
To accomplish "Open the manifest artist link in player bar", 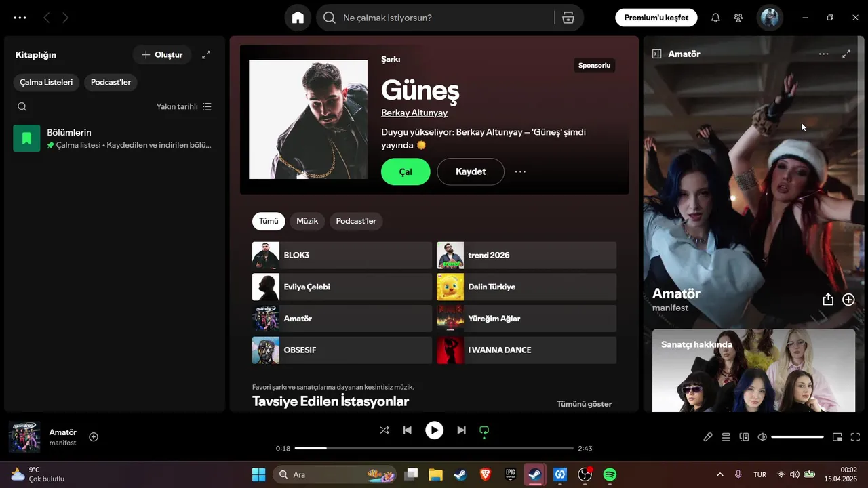I will coord(62,443).
